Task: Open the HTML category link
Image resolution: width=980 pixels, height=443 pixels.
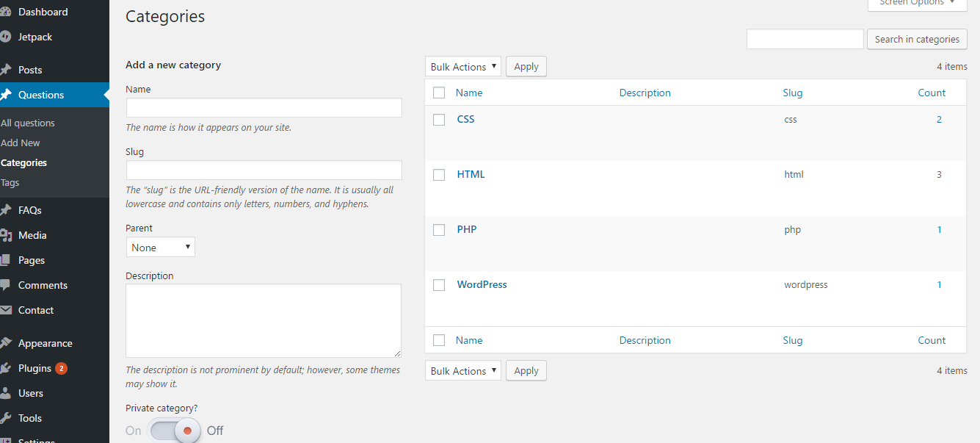Action: 471,174
